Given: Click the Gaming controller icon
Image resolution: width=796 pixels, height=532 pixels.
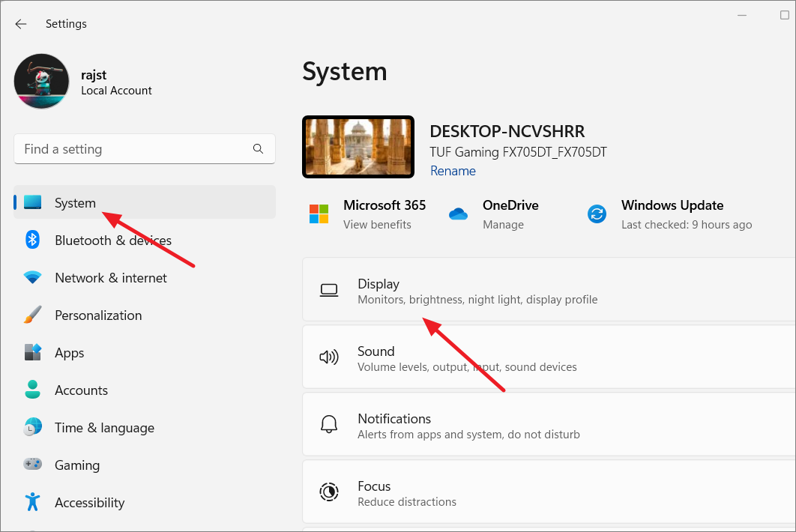Looking at the screenshot, I should pos(32,464).
